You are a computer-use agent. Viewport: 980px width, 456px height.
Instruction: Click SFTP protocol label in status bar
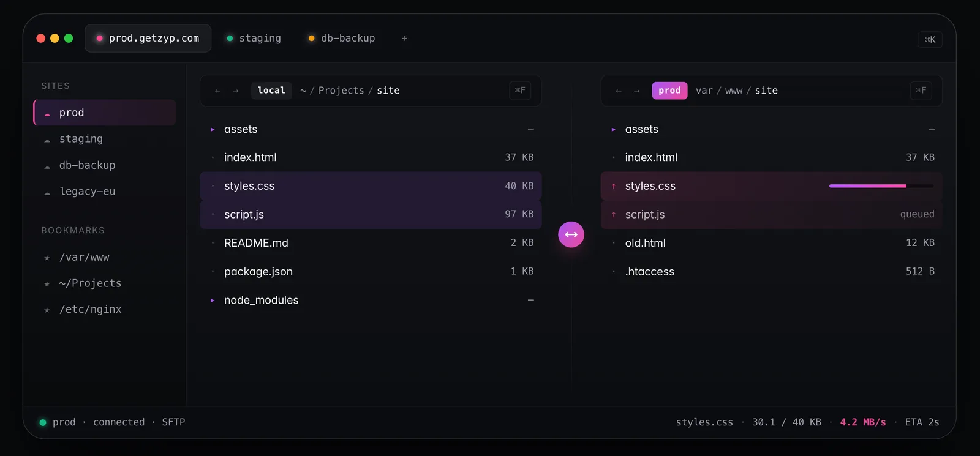point(173,422)
